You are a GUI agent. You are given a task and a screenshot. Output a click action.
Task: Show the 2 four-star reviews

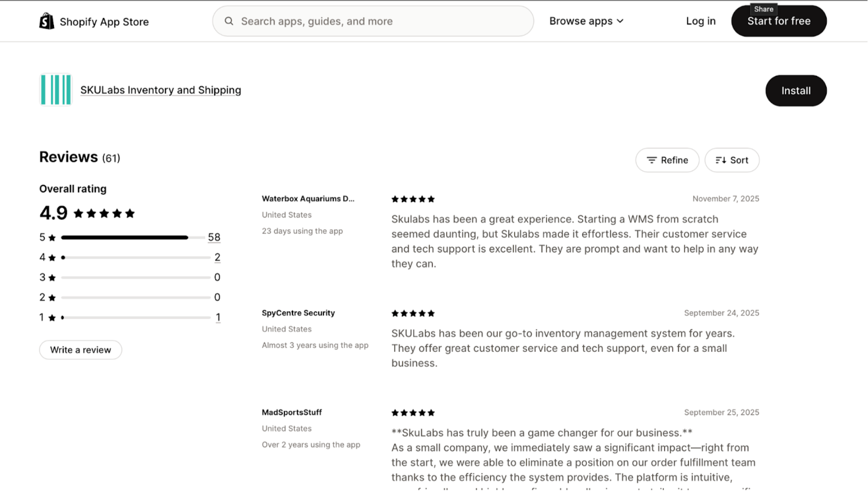point(217,257)
